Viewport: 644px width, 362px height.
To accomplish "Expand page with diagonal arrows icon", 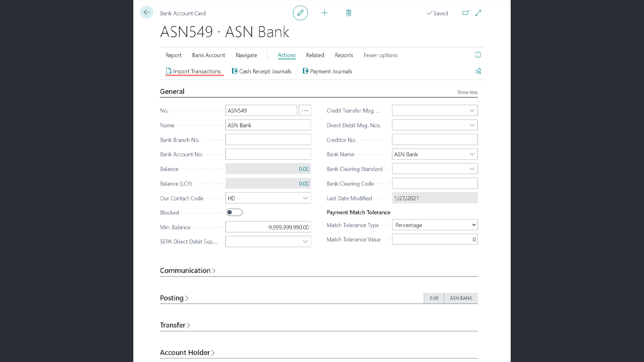I will (478, 13).
